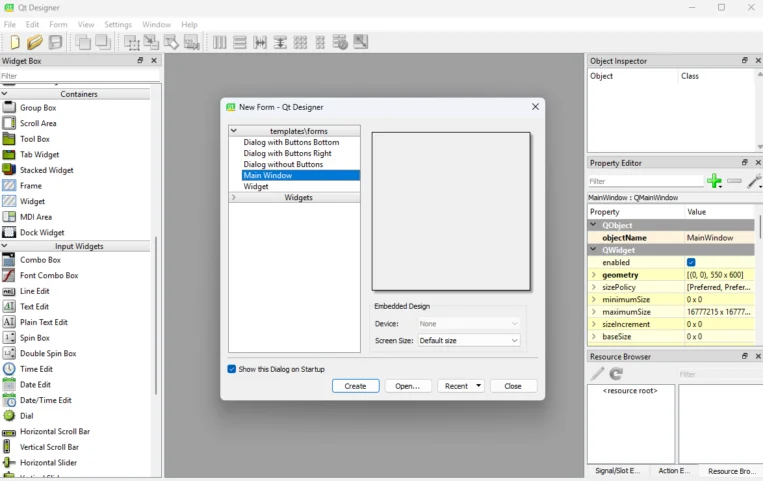Select the Time Edit widget

click(x=36, y=369)
